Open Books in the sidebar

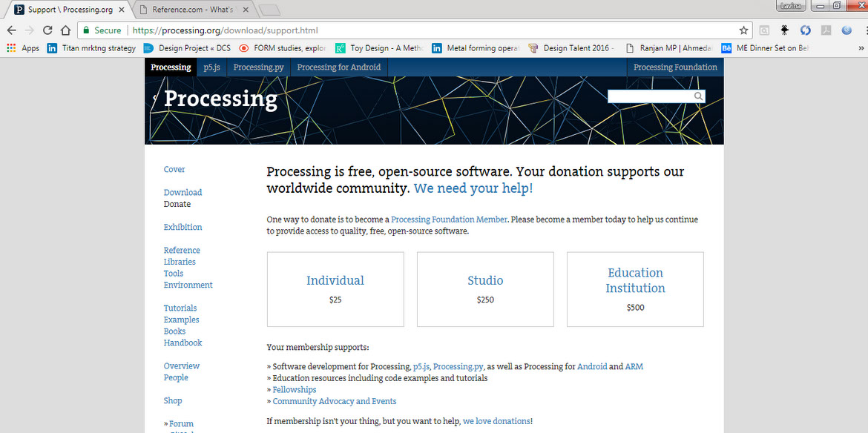(x=174, y=331)
